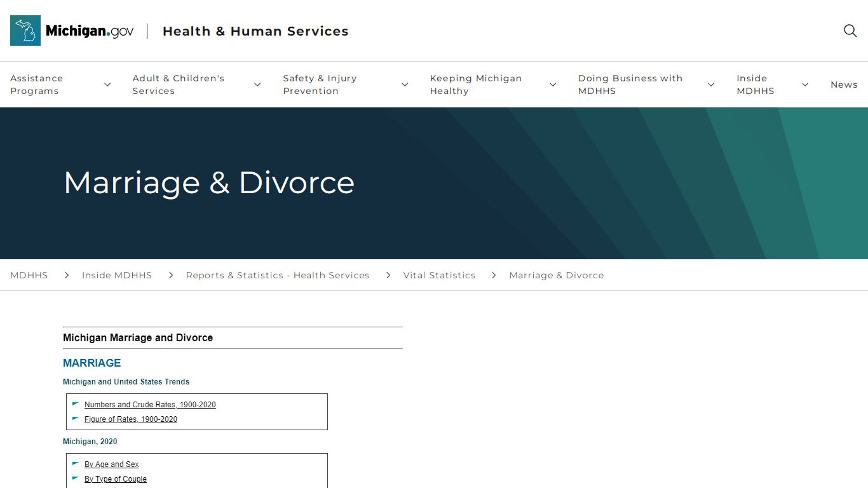Screen dimensions: 868x488
Task: Open Doing Business with MDHHS menu
Action: point(630,85)
